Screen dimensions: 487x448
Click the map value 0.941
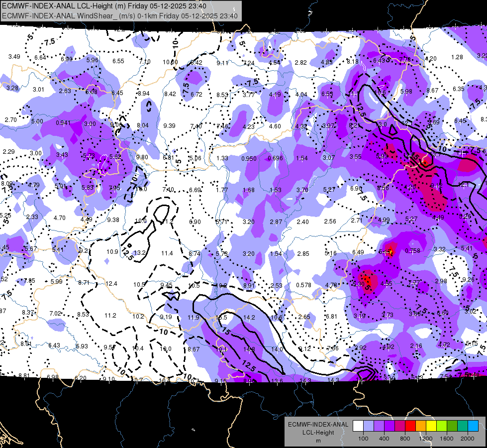pos(63,123)
